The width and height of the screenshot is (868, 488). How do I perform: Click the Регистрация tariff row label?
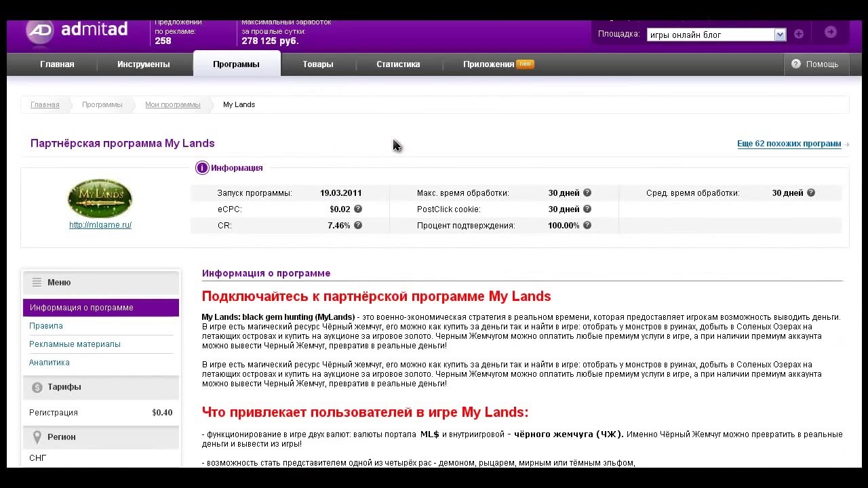point(54,413)
